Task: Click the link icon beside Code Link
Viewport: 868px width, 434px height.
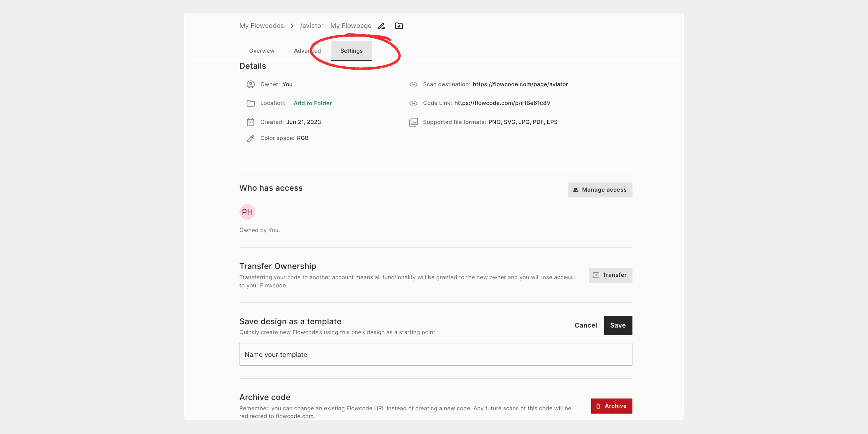Action: pyautogui.click(x=413, y=103)
